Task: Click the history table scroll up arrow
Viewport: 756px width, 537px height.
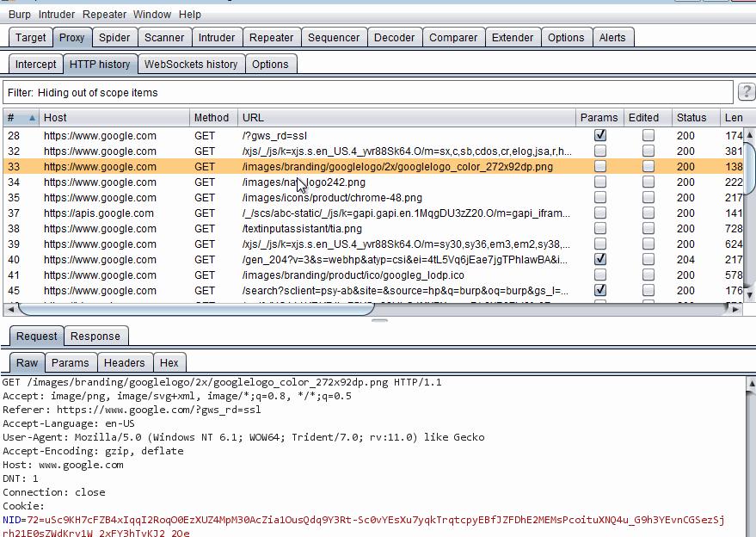Action: click(749, 135)
